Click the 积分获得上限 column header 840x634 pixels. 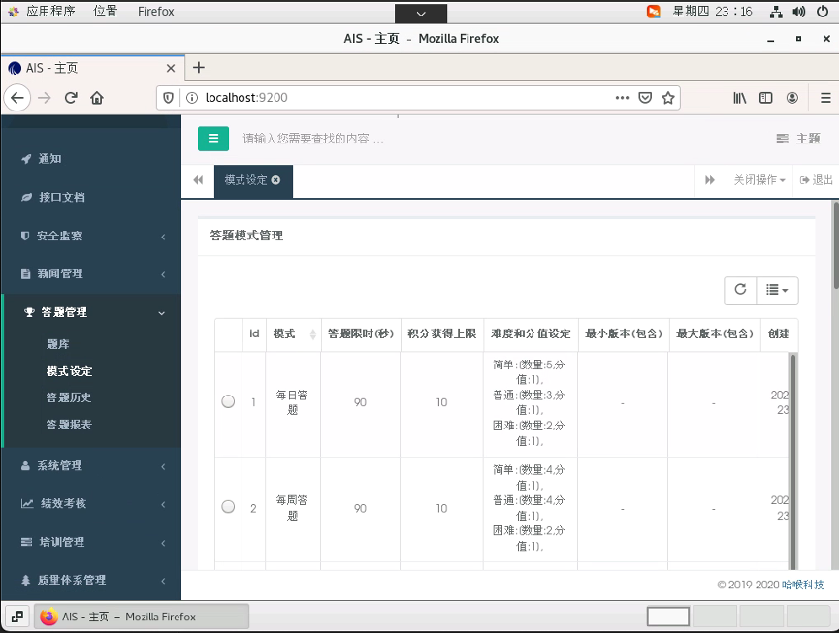[442, 334]
